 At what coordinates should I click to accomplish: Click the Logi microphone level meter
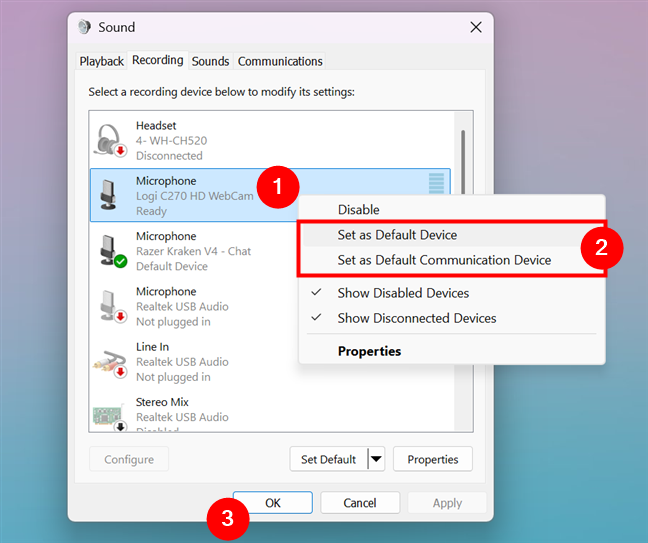(436, 183)
